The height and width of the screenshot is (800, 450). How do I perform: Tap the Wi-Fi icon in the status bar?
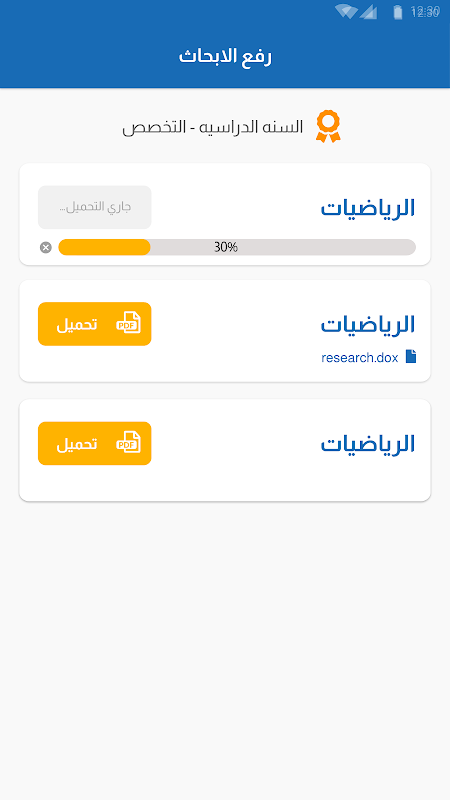(x=346, y=12)
